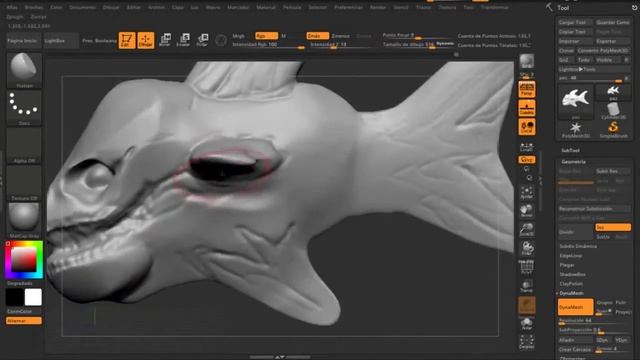
Task: Click the Reconstruir Subdivisión button
Action: click(594, 209)
